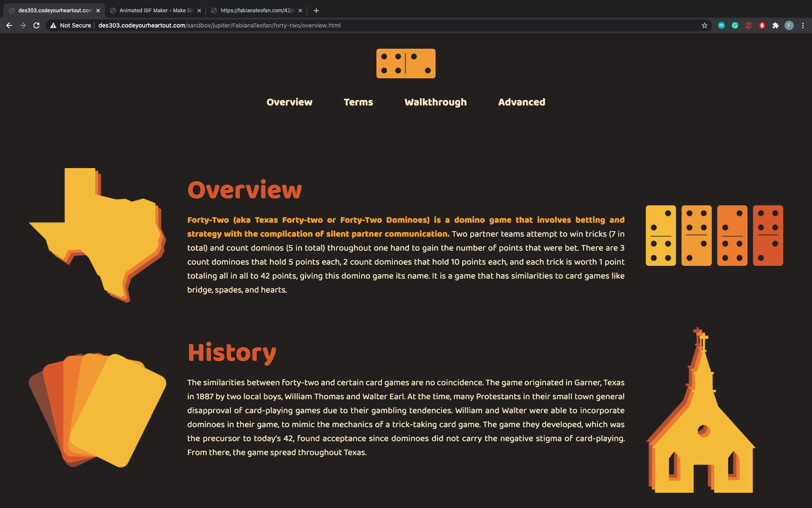
Task: Open the Terms navigation link
Action: [358, 102]
